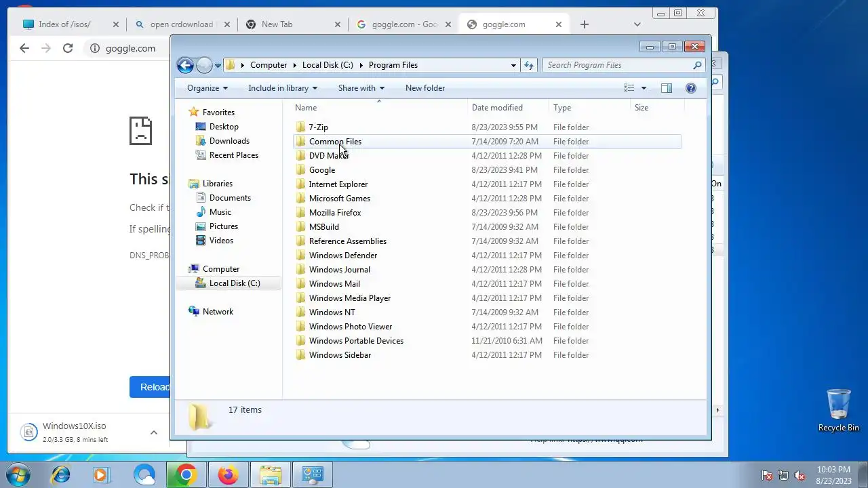This screenshot has width=868, height=488.
Task: Sort by the Date modified column header
Action: [x=508, y=108]
